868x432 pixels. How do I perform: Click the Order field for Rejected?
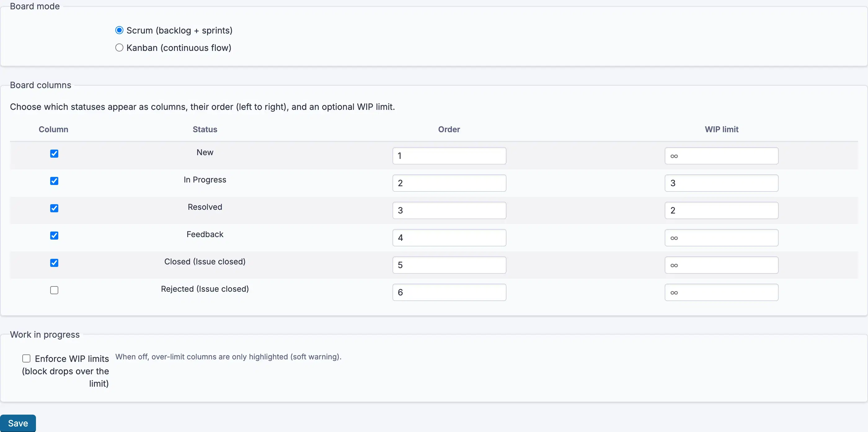[x=449, y=292]
